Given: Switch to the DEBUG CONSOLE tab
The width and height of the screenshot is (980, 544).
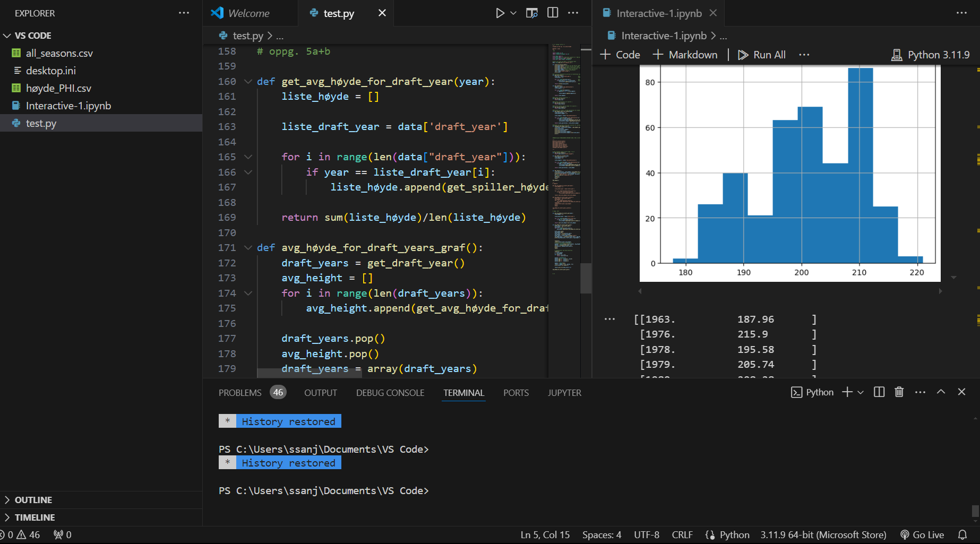Looking at the screenshot, I should point(390,393).
